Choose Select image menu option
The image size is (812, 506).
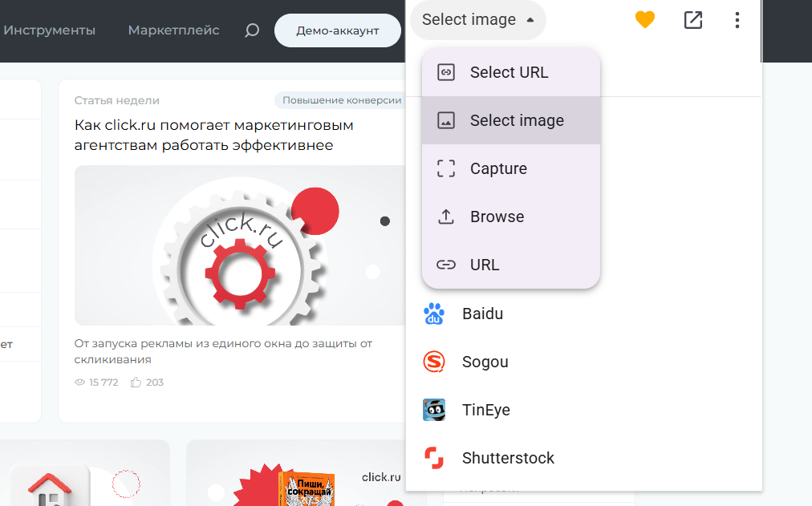516,120
